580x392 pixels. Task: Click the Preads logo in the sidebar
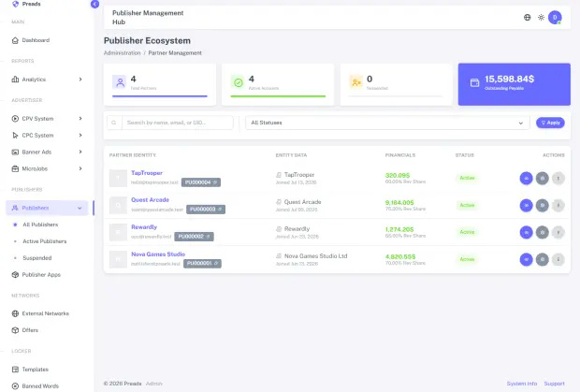pos(26,4)
